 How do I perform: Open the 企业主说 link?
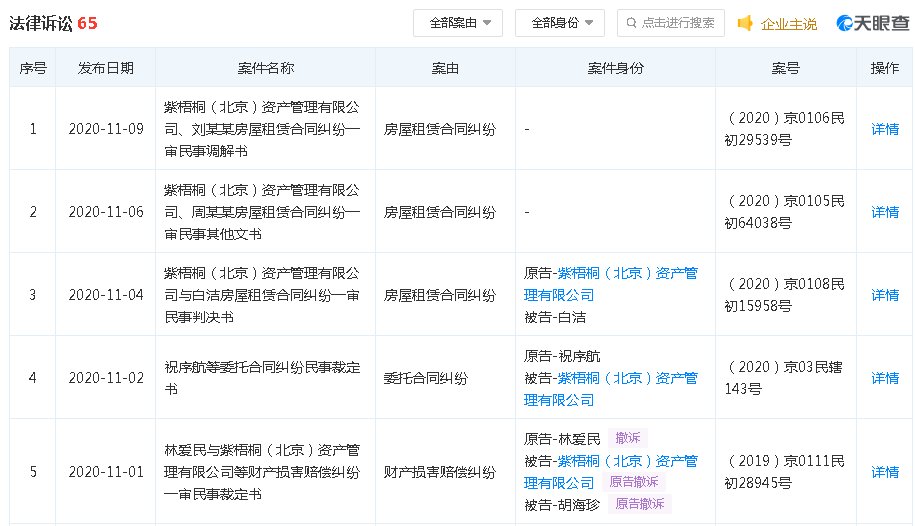pyautogui.click(x=788, y=24)
